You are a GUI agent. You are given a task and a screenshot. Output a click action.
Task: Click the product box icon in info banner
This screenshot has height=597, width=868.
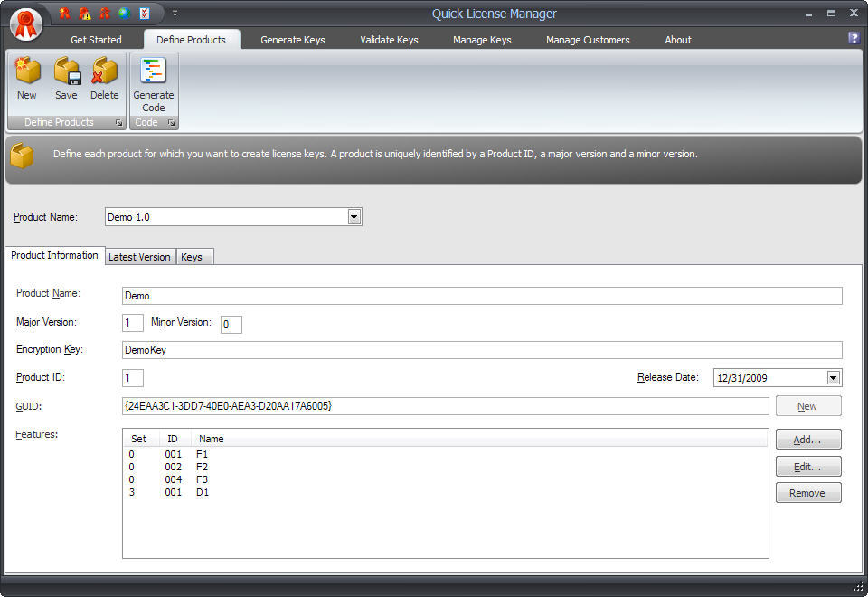click(22, 156)
